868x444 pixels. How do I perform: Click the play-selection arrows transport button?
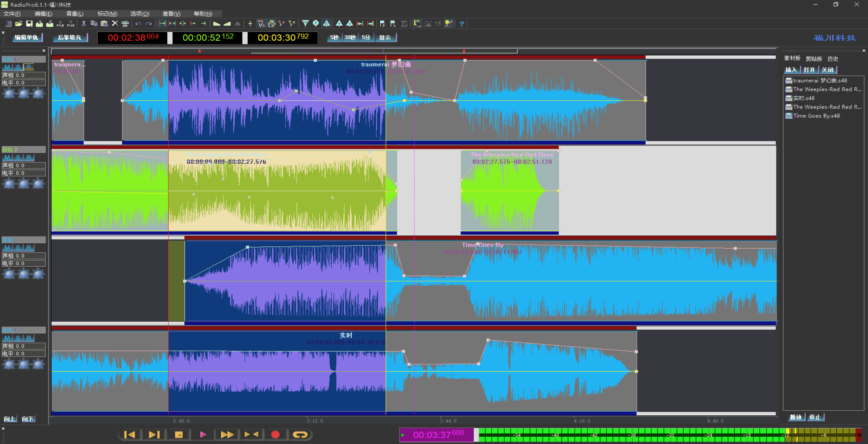pos(251,434)
